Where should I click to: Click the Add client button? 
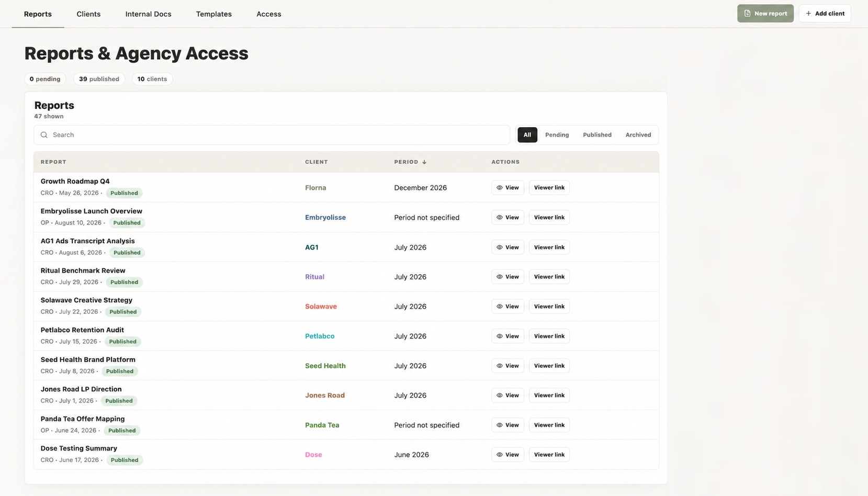(x=825, y=14)
